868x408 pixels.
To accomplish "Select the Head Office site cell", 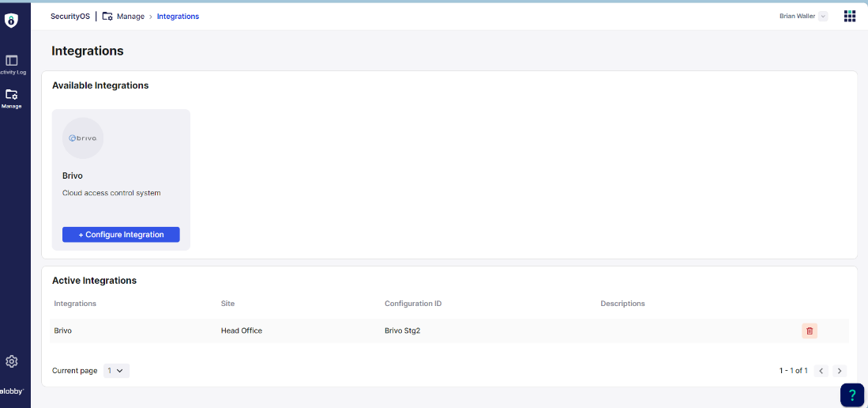I will point(242,331).
